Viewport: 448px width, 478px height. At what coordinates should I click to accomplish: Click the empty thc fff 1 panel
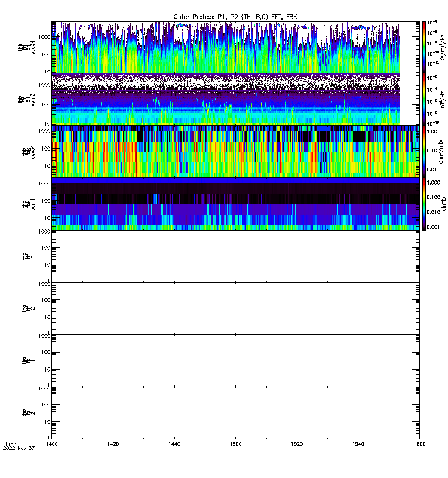(235, 256)
